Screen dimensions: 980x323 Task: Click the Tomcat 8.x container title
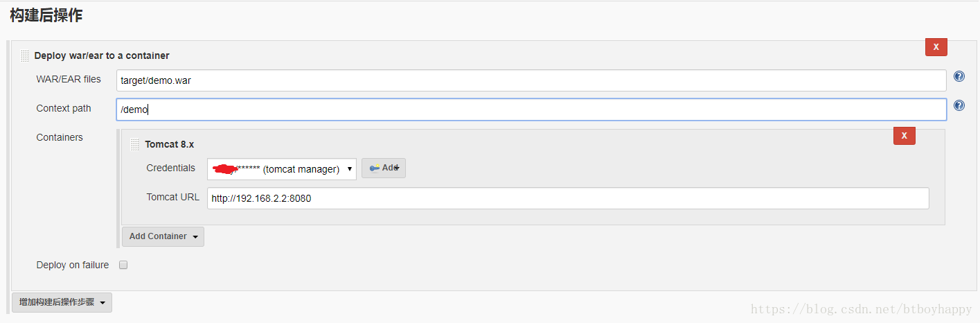point(170,144)
